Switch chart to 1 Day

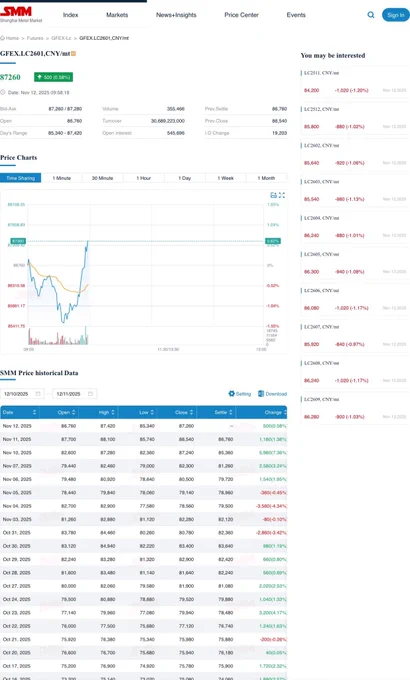click(184, 178)
